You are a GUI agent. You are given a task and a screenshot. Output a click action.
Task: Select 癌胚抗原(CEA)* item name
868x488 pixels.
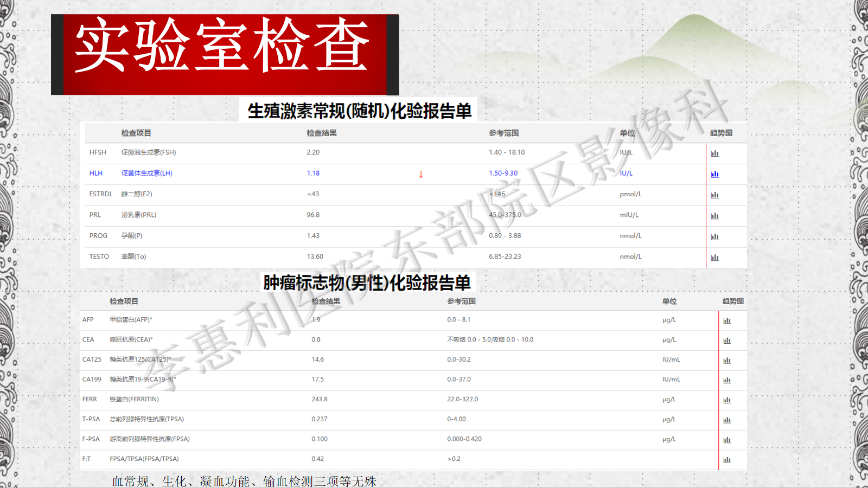pyautogui.click(x=131, y=339)
